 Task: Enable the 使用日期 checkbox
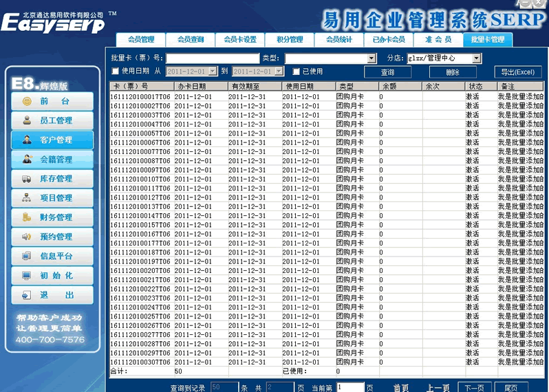point(116,71)
